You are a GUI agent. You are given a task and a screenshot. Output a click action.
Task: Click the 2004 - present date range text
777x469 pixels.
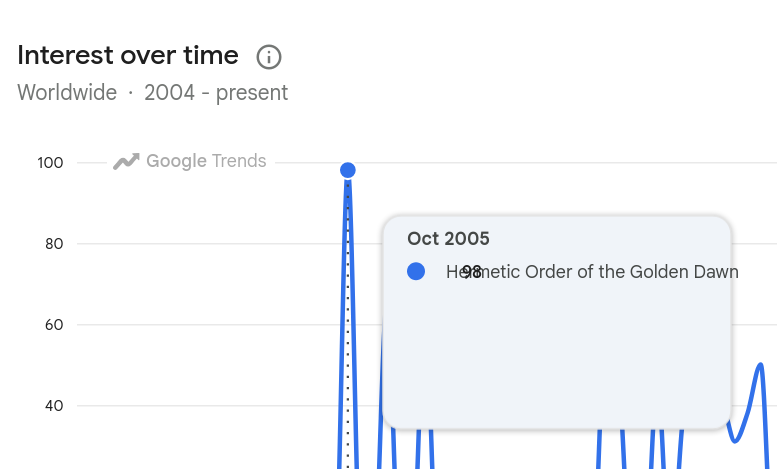[x=216, y=93]
